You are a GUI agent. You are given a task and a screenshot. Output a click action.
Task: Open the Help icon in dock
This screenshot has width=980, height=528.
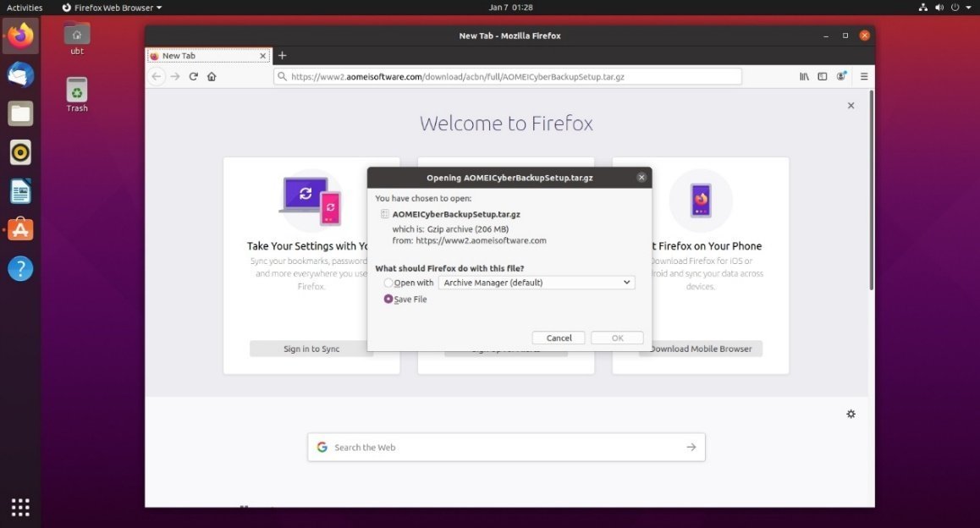pos(20,269)
